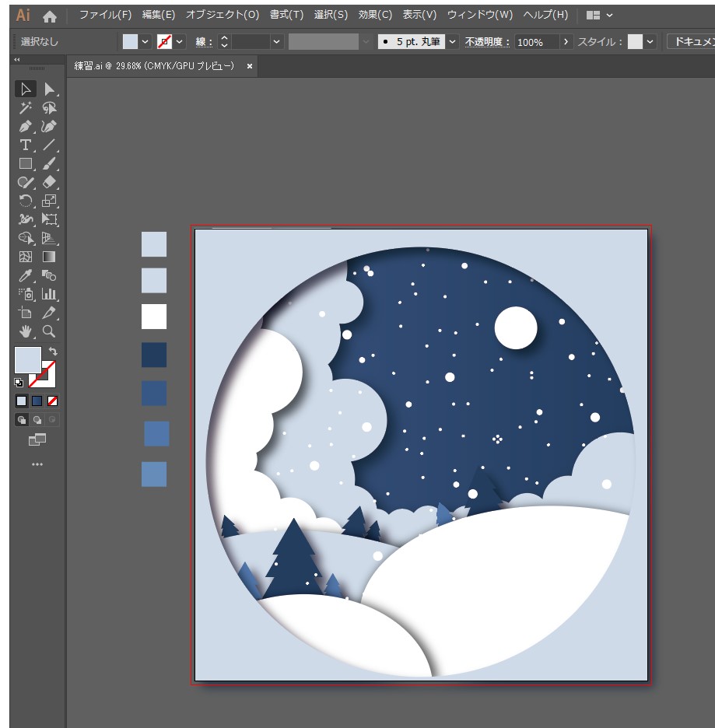This screenshot has width=715, height=728.
Task: Select the Artboard tool
Action: [x=26, y=313]
